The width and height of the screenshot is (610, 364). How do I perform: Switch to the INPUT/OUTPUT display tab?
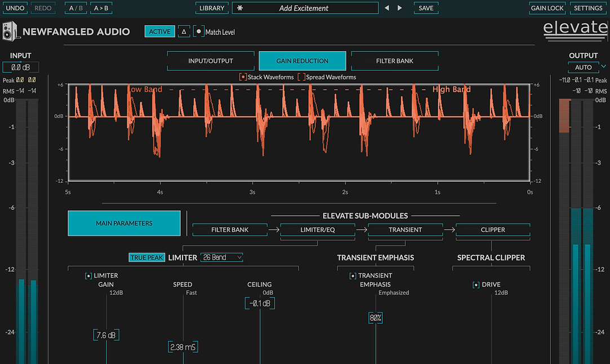point(210,61)
